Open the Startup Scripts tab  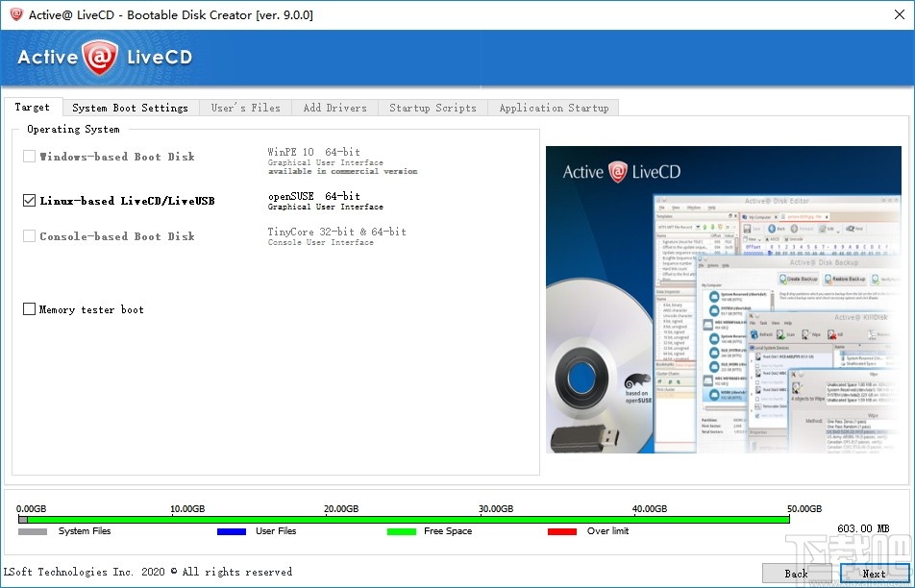[433, 108]
